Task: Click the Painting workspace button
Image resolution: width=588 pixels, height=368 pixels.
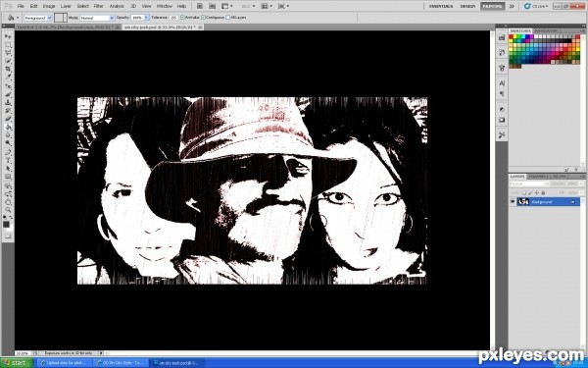Action: pos(492,7)
